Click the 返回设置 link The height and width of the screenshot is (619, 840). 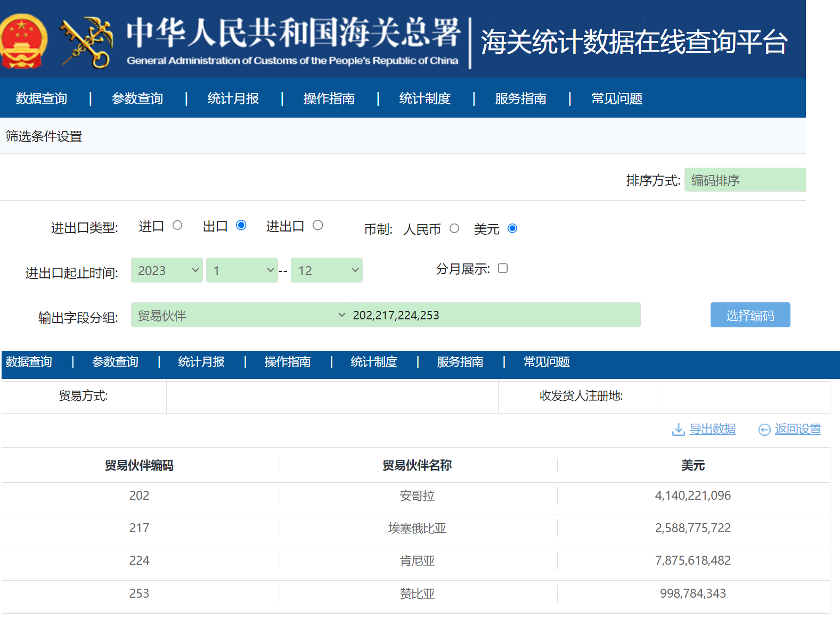tap(798, 429)
